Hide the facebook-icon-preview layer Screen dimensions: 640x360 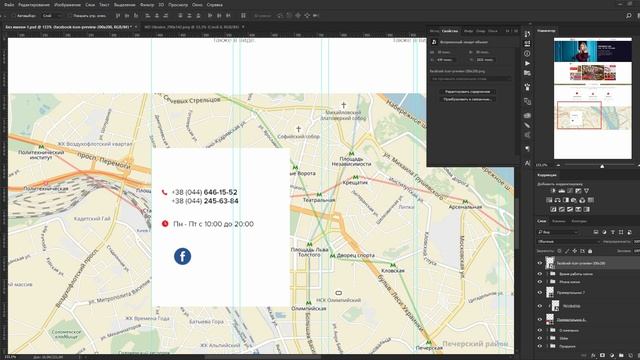[540, 263]
